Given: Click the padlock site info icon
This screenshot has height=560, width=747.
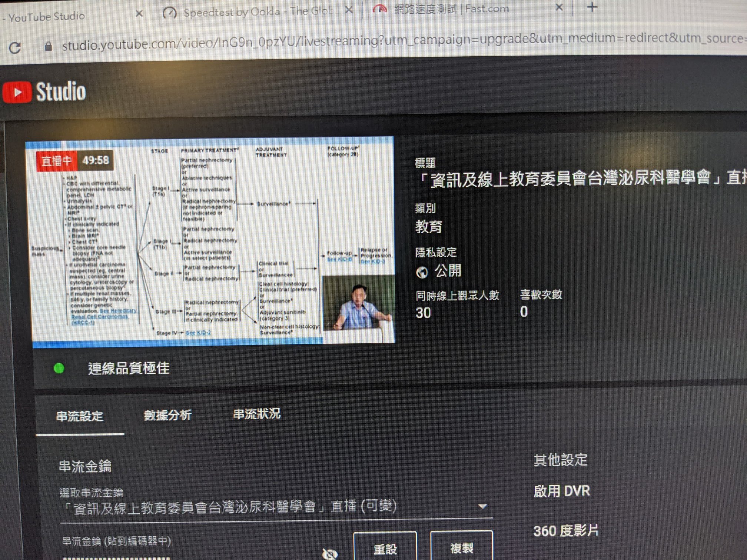Looking at the screenshot, I should [x=48, y=46].
